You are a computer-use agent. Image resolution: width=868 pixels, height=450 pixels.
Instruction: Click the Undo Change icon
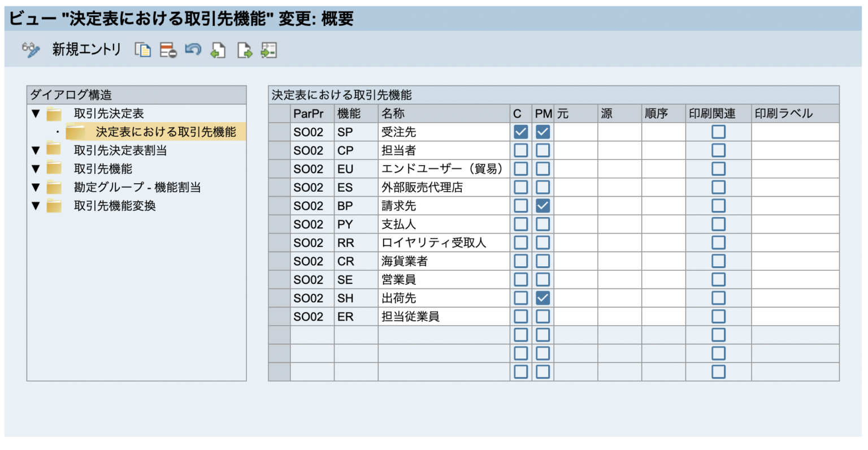[193, 50]
